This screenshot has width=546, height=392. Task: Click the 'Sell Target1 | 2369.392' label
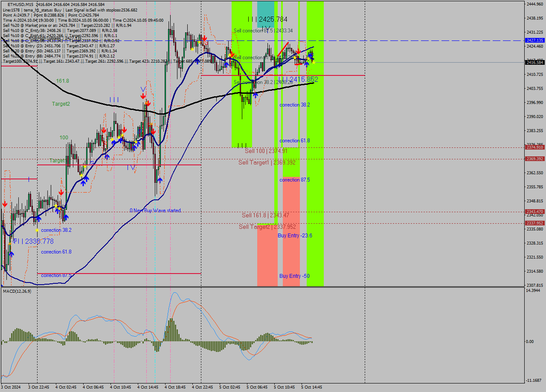(x=267, y=162)
